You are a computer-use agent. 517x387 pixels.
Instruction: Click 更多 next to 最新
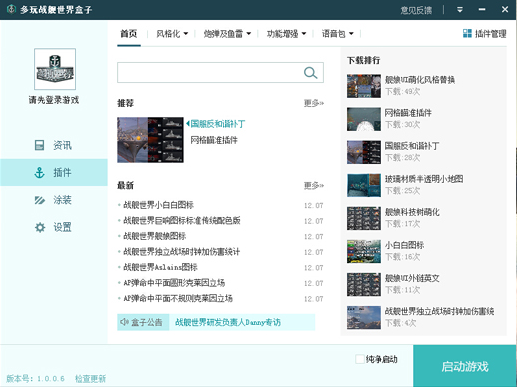[314, 185]
